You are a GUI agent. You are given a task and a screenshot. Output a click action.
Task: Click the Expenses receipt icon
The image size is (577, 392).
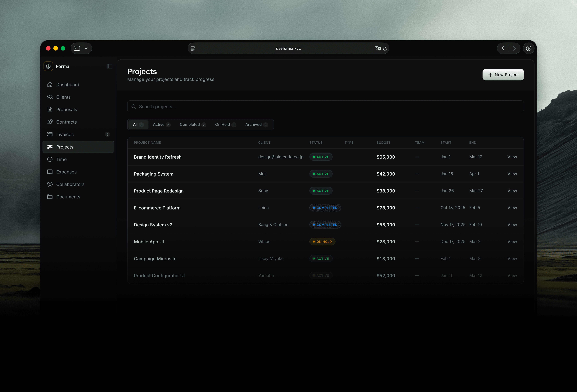pos(50,172)
